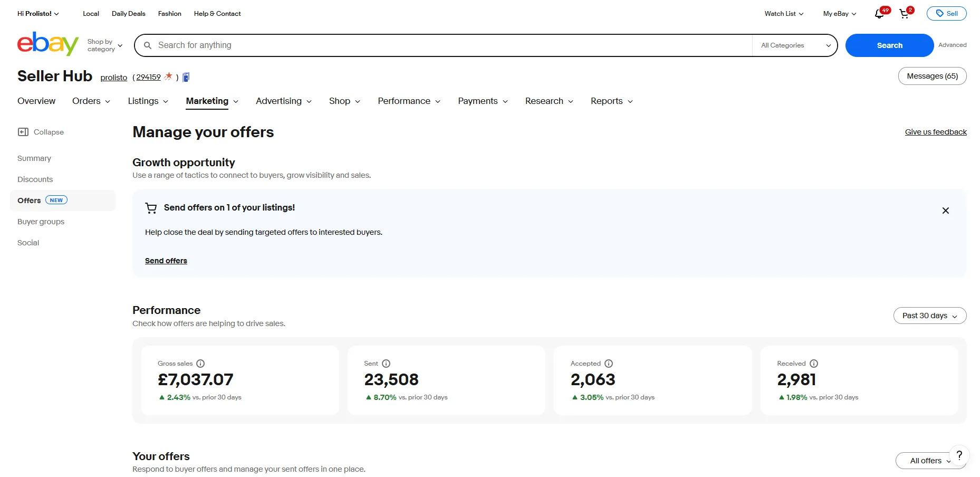Open Gross sales info tooltip icon

tap(200, 364)
